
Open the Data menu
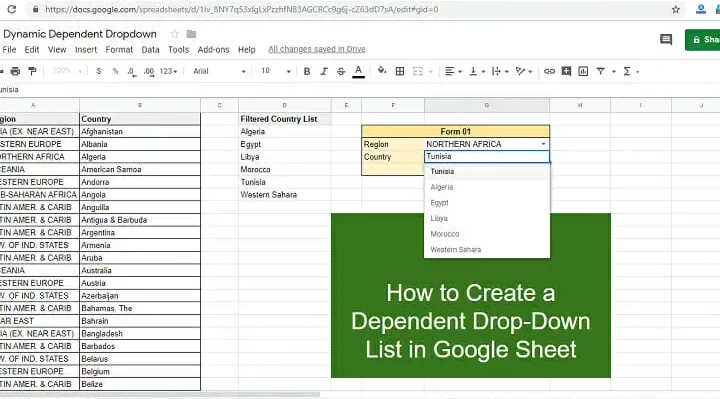(150, 50)
